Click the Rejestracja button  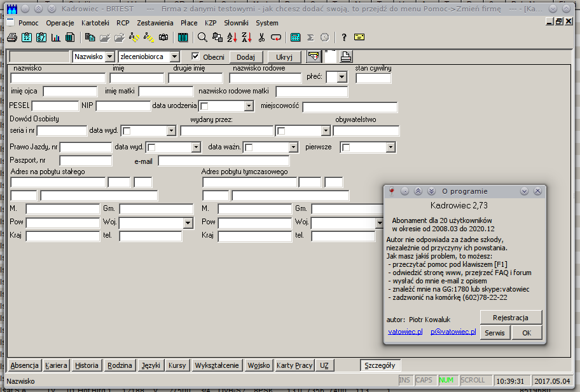click(510, 317)
